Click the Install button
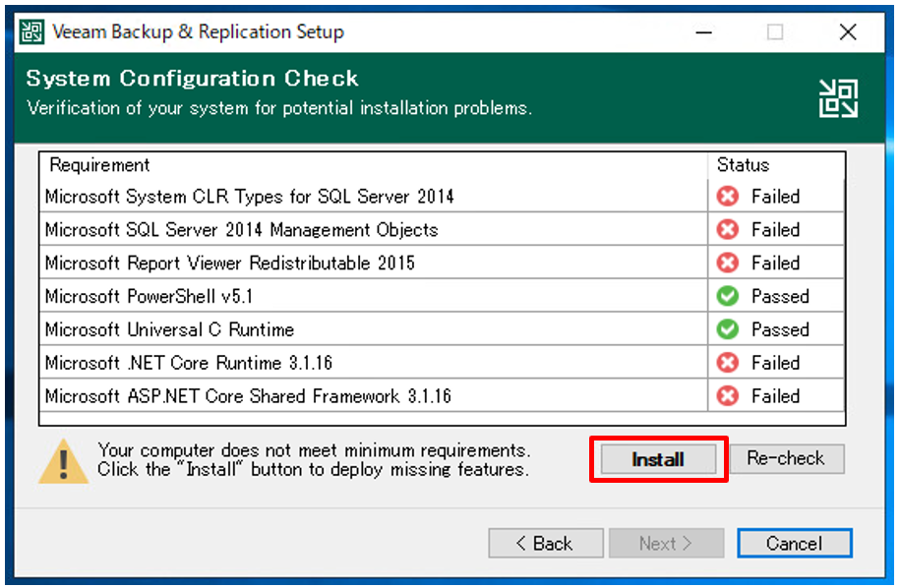 pos(658,459)
